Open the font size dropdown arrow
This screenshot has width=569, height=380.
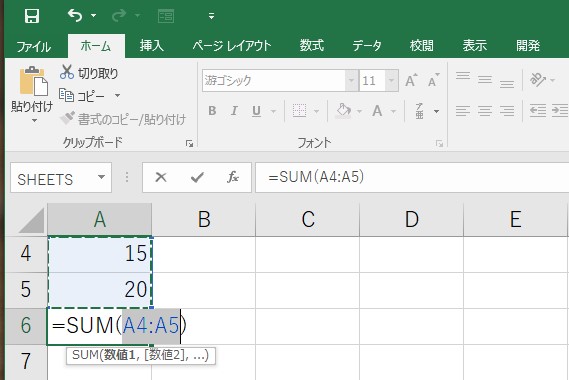[392, 80]
